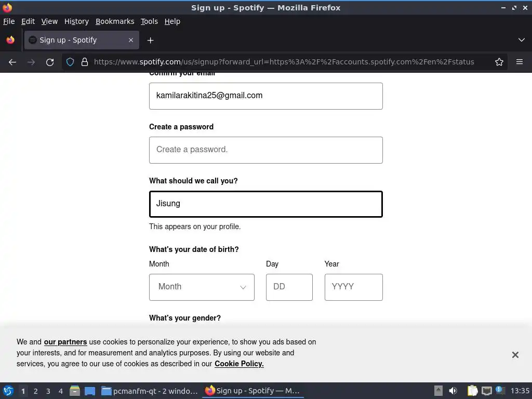Open the network monitor tray icon
This screenshot has height=399, width=532.
tap(486, 391)
